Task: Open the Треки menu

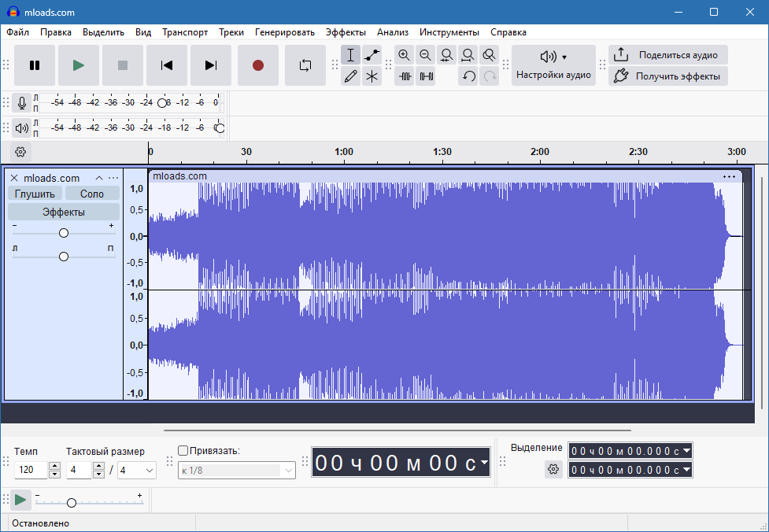Action: point(231,32)
